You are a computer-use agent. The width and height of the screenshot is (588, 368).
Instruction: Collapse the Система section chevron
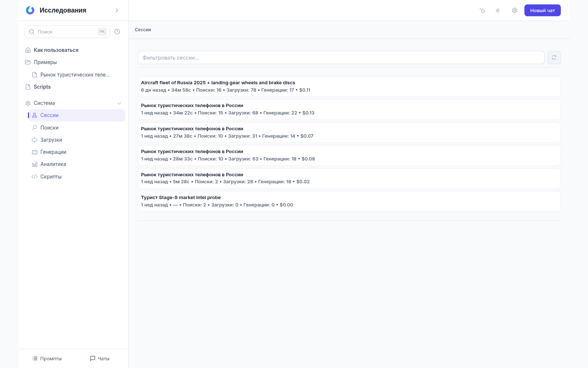tap(119, 103)
